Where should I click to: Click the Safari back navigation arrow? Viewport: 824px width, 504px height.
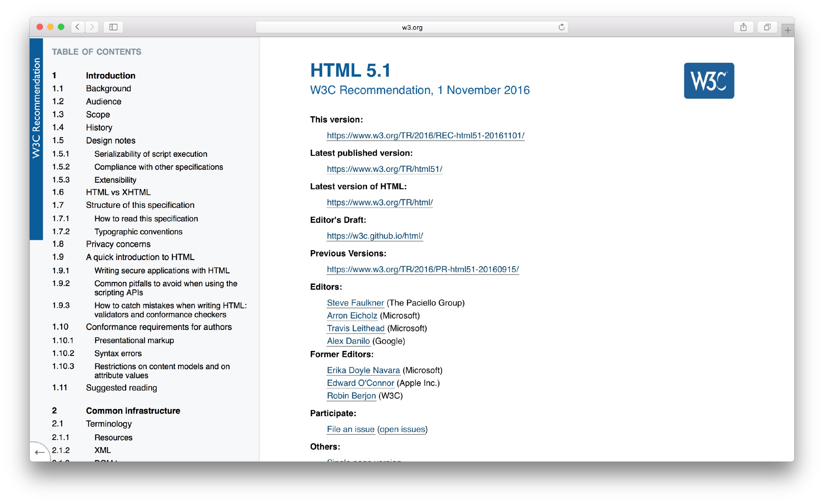pos(78,27)
